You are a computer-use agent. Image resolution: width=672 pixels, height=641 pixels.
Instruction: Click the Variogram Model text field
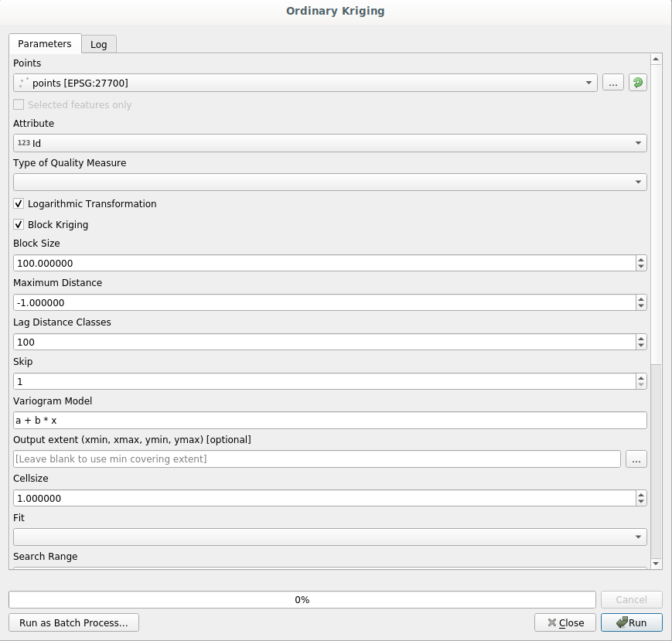[x=330, y=420]
